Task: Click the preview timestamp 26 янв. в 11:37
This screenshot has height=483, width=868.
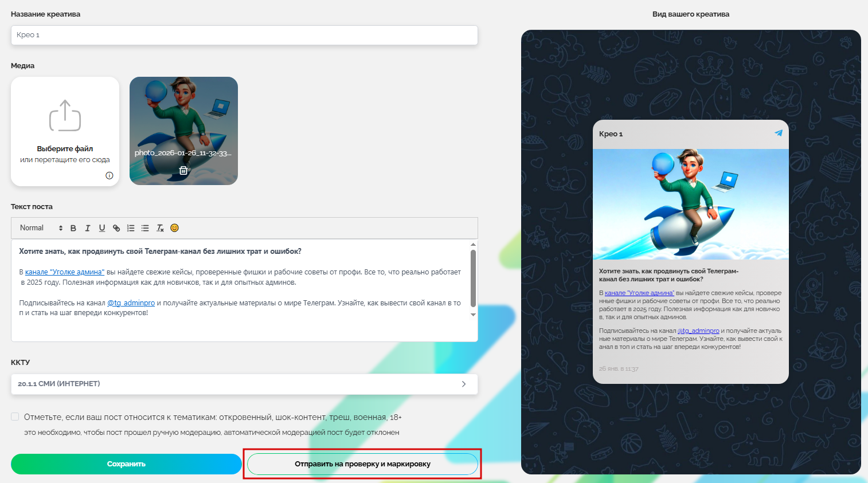Action: coord(619,369)
